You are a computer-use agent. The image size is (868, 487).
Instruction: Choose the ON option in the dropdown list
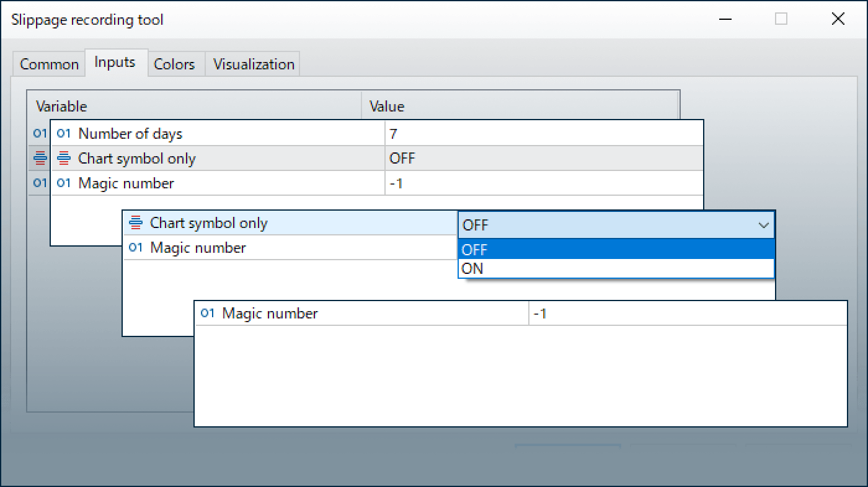616,268
